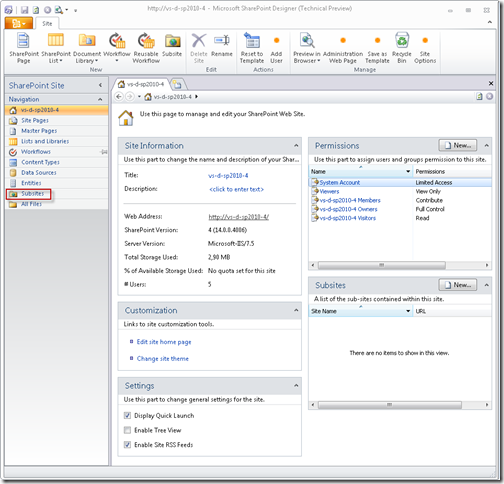Viewport: 504px width, 484px height.
Task: Click the description click to enter text field
Action: pos(236,189)
